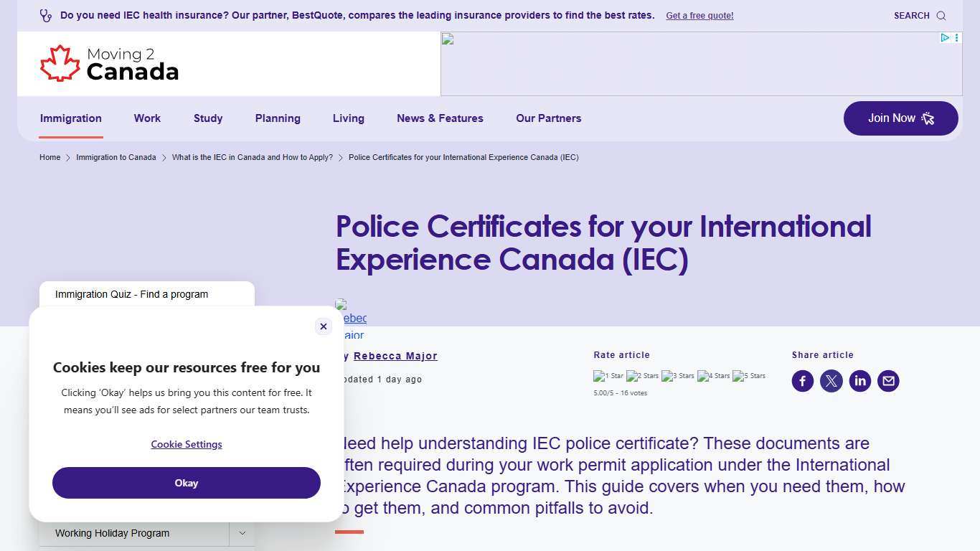Share the article on X

(831, 381)
